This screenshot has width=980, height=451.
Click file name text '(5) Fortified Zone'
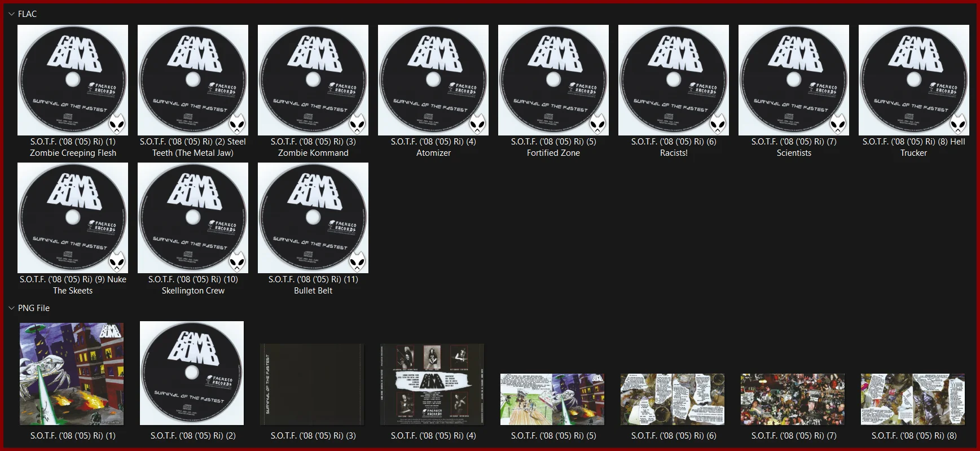pyautogui.click(x=553, y=147)
